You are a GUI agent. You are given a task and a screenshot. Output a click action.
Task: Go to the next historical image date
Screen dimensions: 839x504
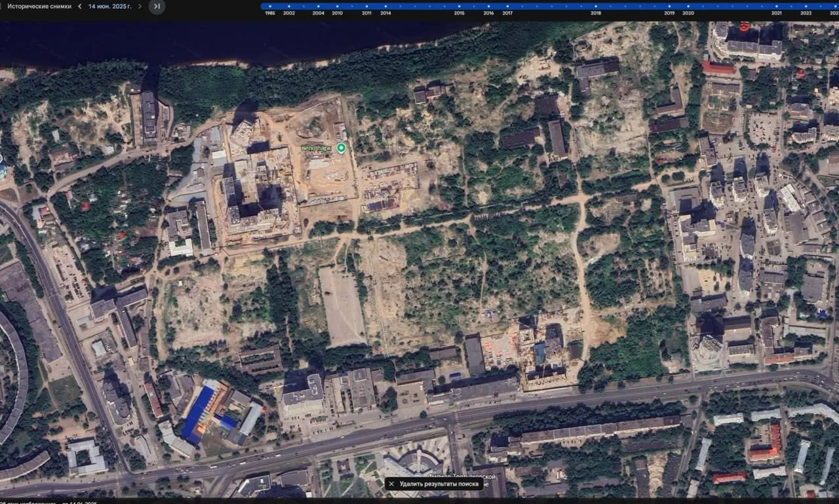[140, 7]
